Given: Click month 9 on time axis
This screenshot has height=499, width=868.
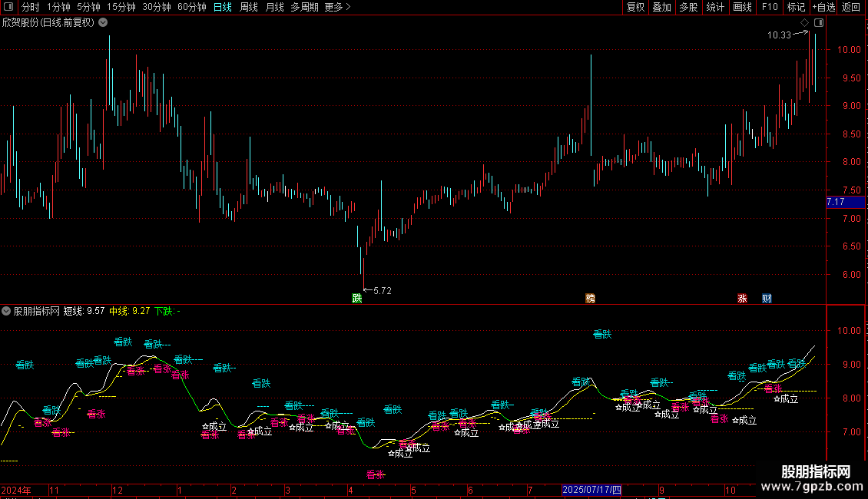Looking at the screenshot, I should tap(661, 490).
